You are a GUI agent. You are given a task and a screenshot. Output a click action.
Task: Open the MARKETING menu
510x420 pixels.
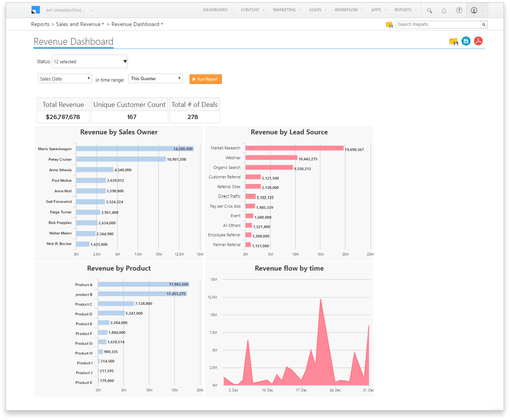tap(284, 10)
